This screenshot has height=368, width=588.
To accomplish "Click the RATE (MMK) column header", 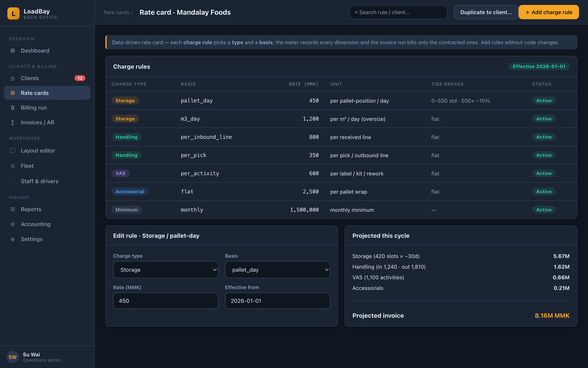I will click(x=303, y=84).
